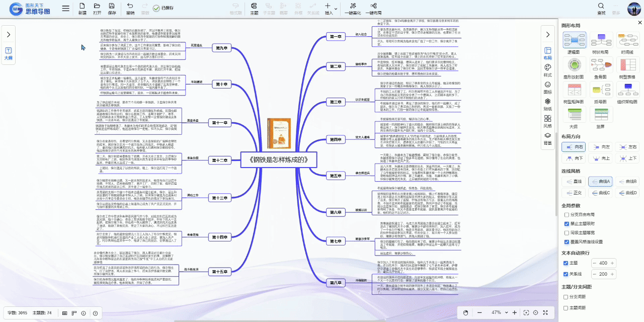Click the 保存 (Save) icon
The height and width of the screenshot is (322, 644).
pyautogui.click(x=112, y=8)
